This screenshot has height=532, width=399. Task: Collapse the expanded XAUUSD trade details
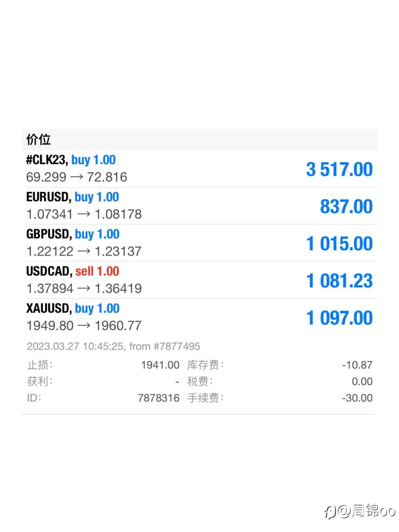pos(199,317)
